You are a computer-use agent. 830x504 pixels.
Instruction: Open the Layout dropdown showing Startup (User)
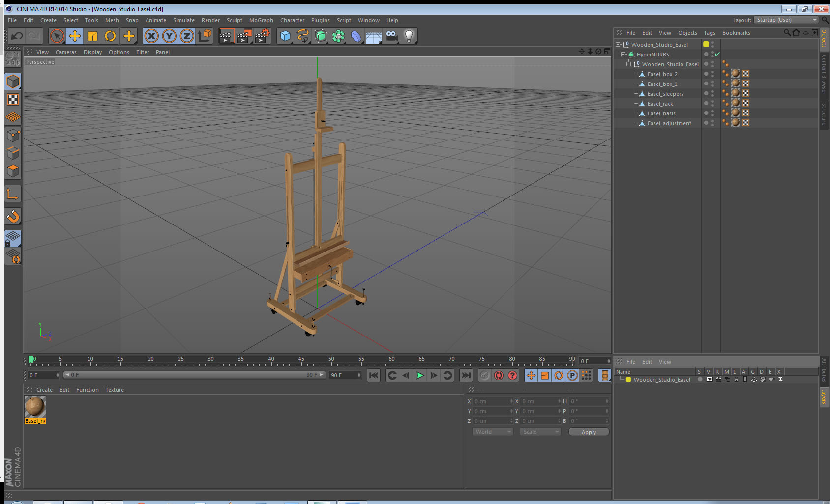pos(786,20)
